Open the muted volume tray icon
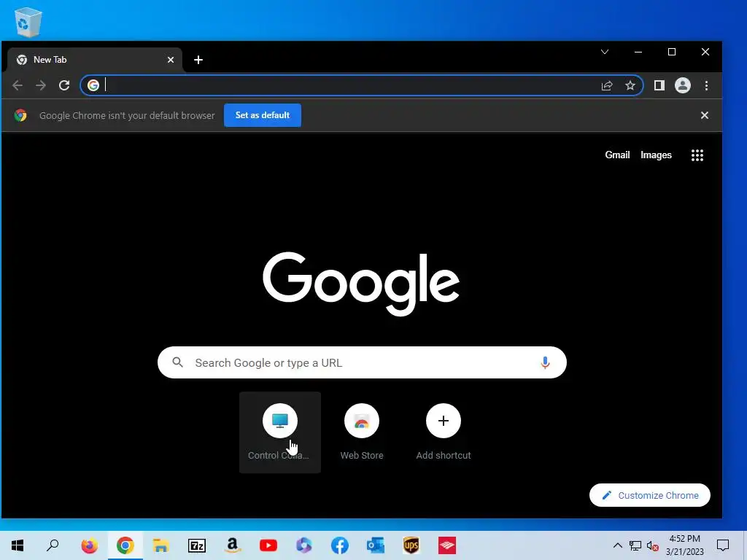 [653, 545]
